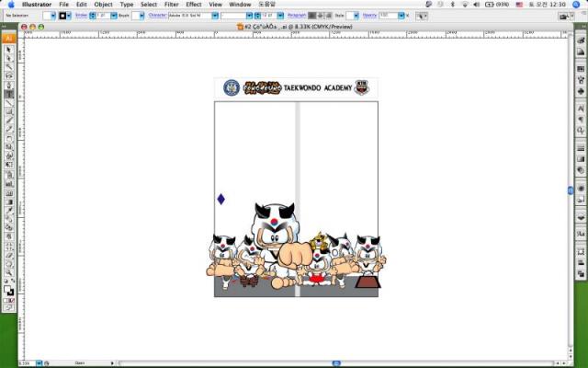The width and height of the screenshot is (588, 368).
Task: Open the Stroke color dropdown arrow
Action: click(69, 16)
